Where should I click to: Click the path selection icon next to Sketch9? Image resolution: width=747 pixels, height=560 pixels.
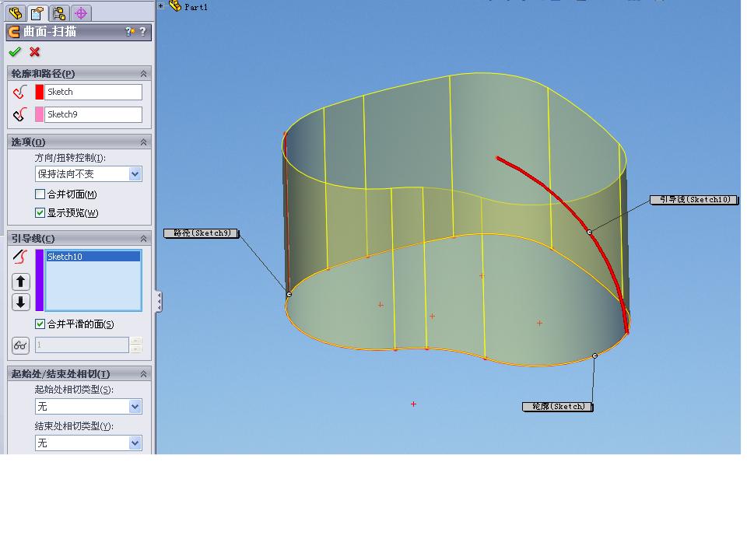click(20, 114)
